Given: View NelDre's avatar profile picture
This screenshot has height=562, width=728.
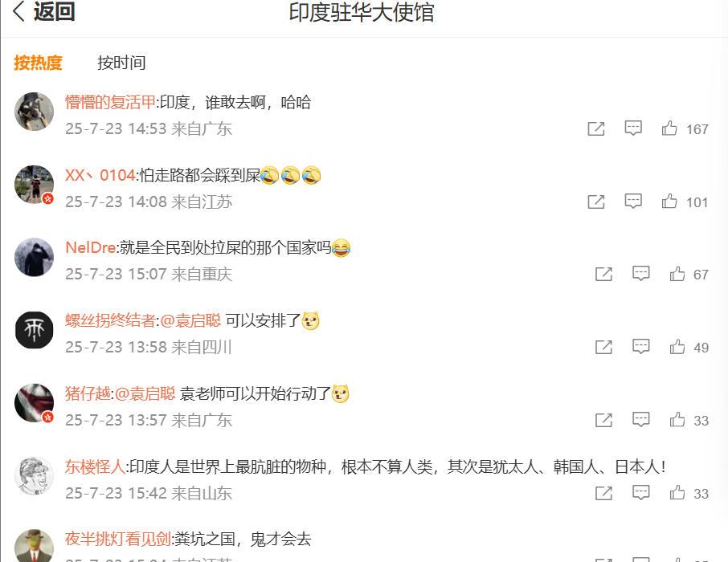Looking at the screenshot, I should (x=35, y=257).
